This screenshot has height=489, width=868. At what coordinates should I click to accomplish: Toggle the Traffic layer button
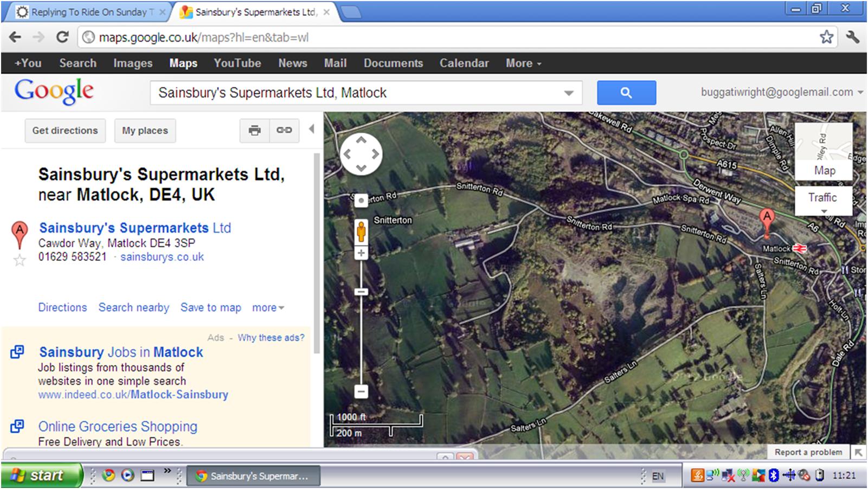click(823, 201)
